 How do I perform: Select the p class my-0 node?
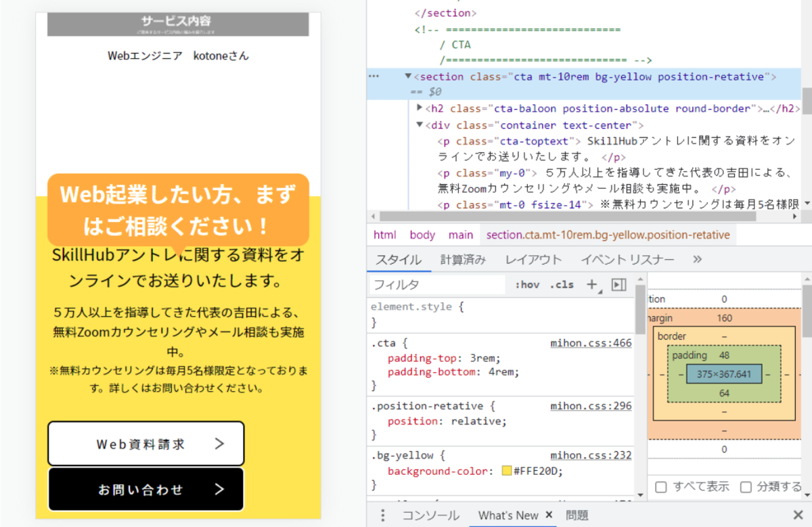616,181
